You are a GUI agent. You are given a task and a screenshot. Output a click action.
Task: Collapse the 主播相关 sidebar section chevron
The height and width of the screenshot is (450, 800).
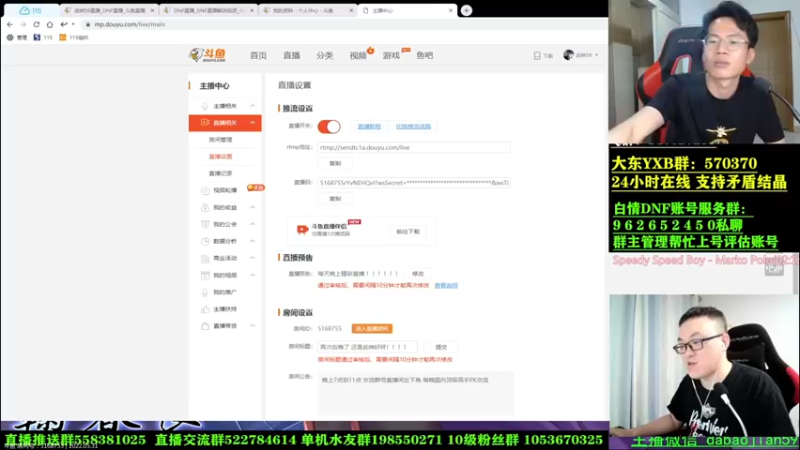[x=253, y=106]
